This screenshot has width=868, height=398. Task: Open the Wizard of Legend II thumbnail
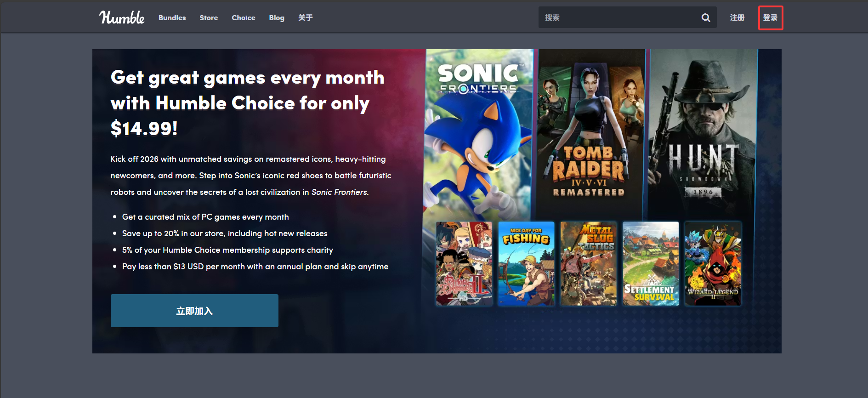click(x=713, y=263)
